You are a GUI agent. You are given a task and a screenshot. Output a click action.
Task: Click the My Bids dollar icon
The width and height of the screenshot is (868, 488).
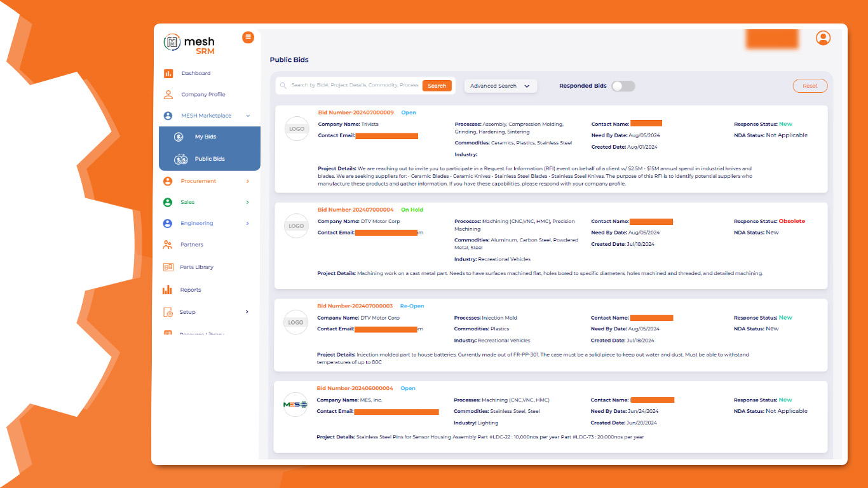tap(179, 137)
